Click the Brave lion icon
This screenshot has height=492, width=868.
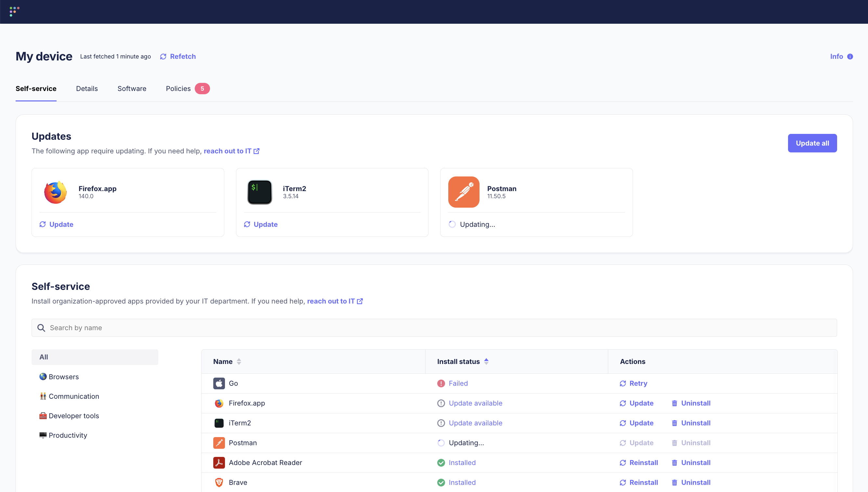tap(219, 483)
